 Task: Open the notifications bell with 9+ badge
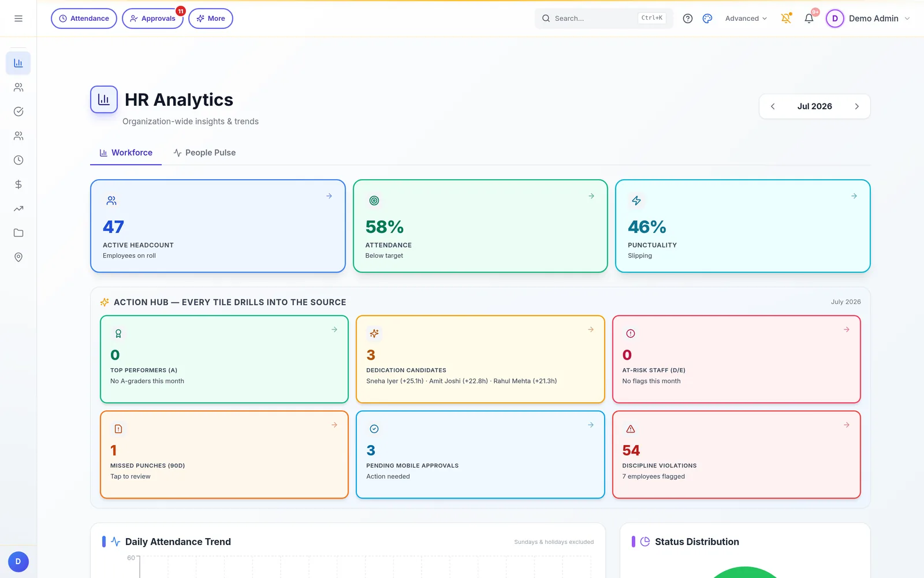(809, 18)
